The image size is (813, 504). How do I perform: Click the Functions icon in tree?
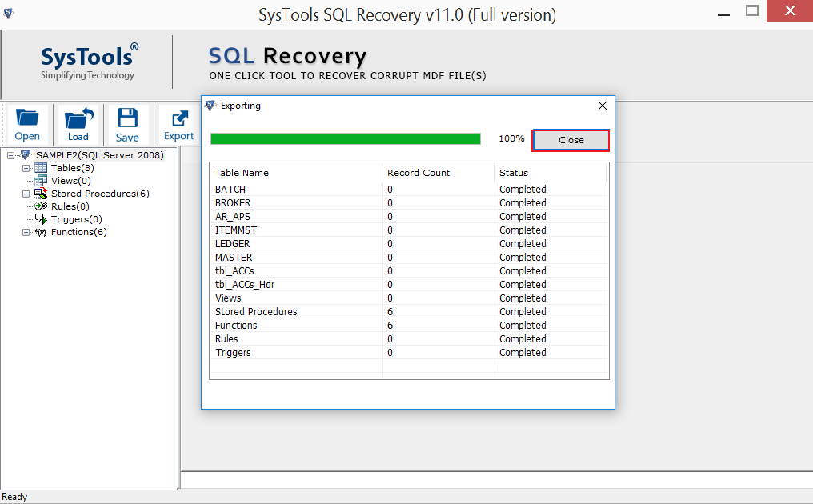click(x=41, y=232)
